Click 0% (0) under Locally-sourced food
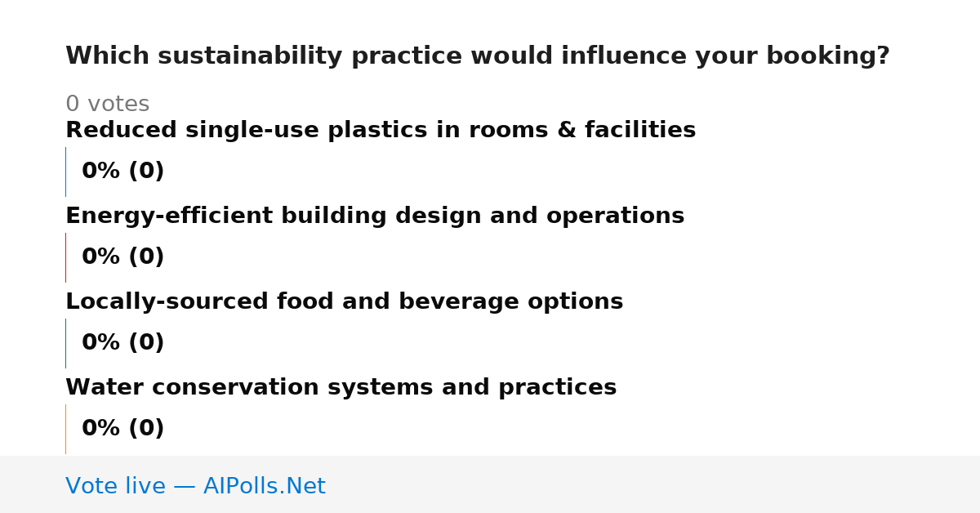Screen dimensions: 980x513 pyautogui.click(x=122, y=343)
